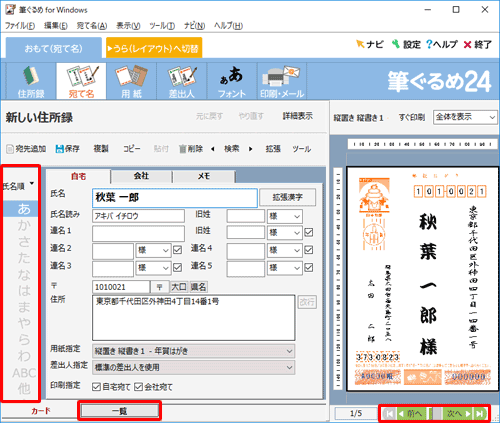Jump to the first record button

tap(388, 414)
